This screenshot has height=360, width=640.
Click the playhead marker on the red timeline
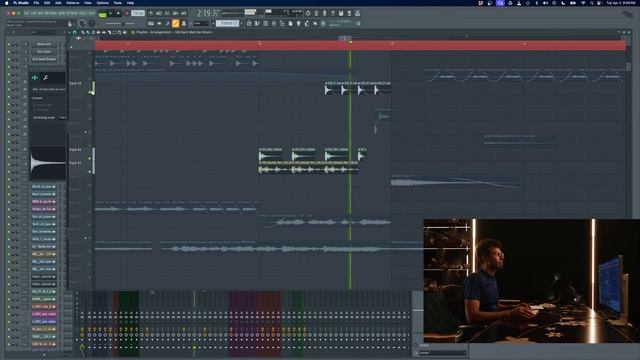click(350, 42)
